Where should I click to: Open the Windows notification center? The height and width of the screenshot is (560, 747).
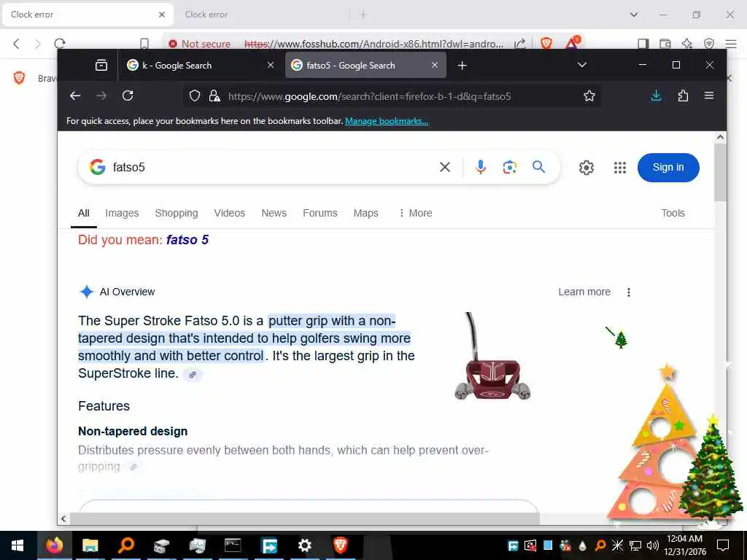pos(723,545)
